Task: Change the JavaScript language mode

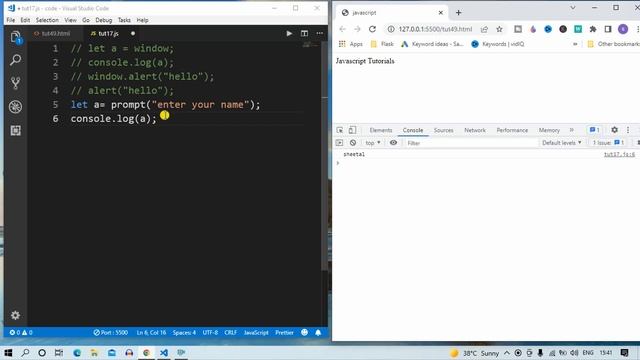Action: coord(256,333)
